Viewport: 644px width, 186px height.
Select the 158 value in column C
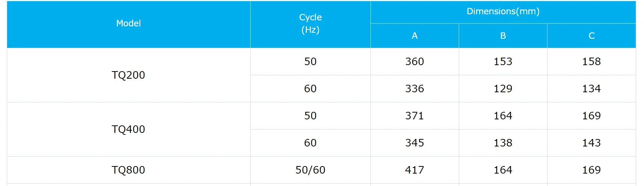tap(591, 61)
